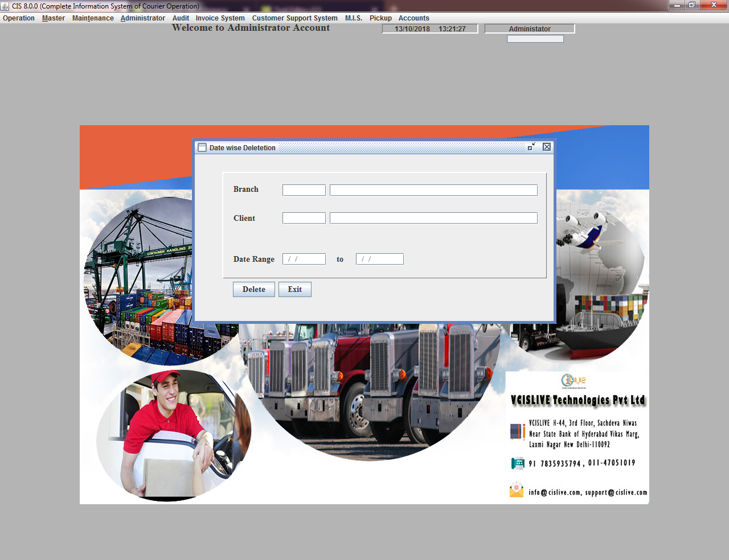This screenshot has height=560, width=729.
Task: Click the info@cislive.com email text
Action: [x=555, y=492]
